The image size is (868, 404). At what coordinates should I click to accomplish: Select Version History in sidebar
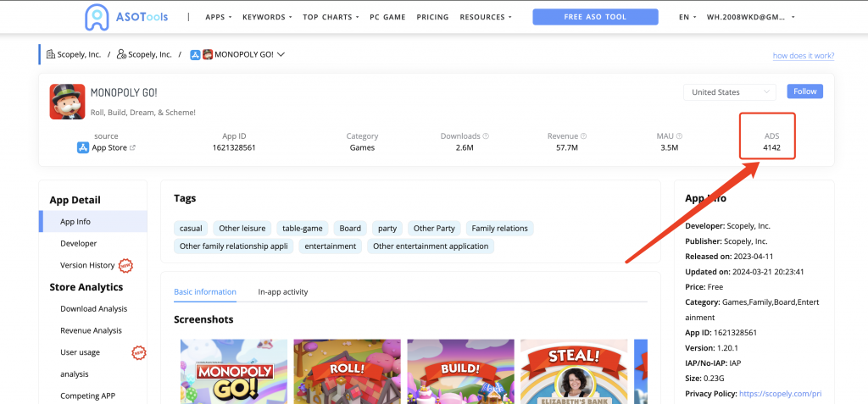coord(87,265)
